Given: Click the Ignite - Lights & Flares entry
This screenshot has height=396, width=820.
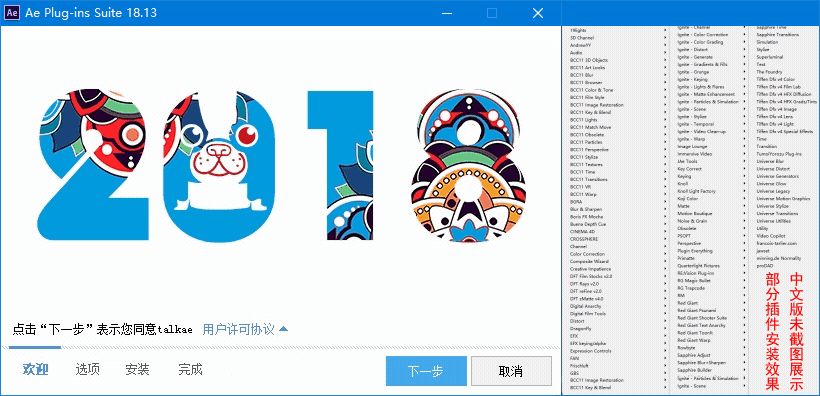Looking at the screenshot, I should coord(700,86).
